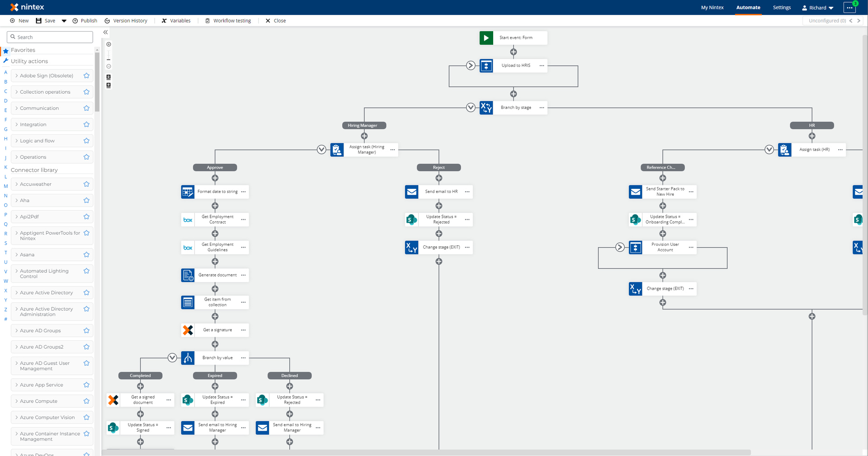868x456 pixels.
Task: Open the Settings tab
Action: click(x=782, y=8)
